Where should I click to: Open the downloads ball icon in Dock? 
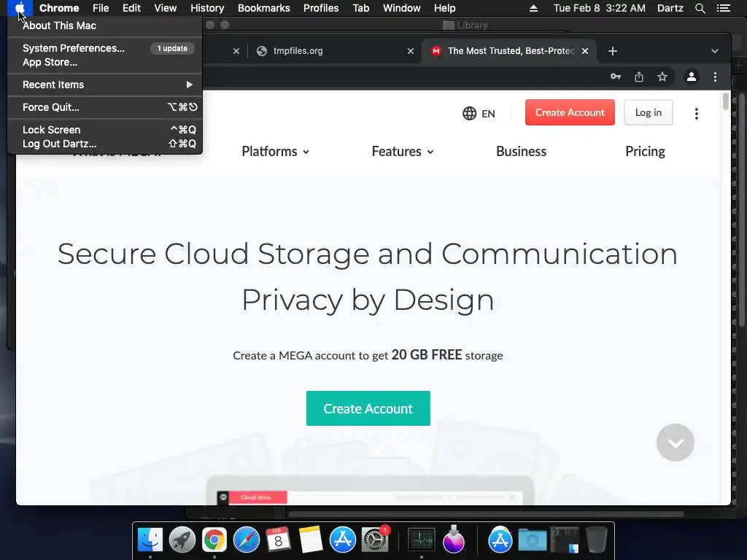click(454, 540)
